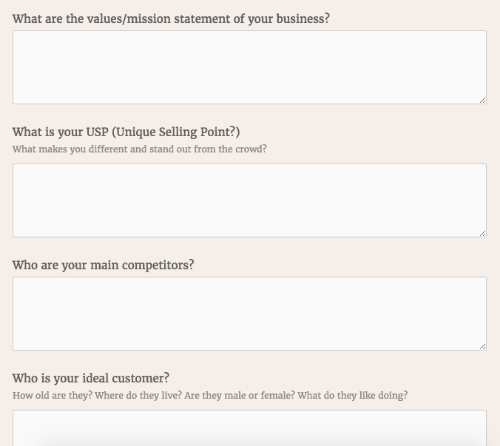Click the 'What makes you different' hint text
Image resolution: width=500 pixels, height=446 pixels.
click(x=140, y=149)
